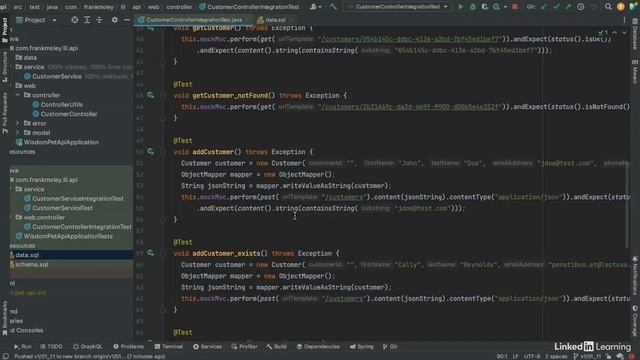The width and height of the screenshot is (640, 360).
Task: Run the CustomerControllerIntegrationTest configuration
Action: pyautogui.click(x=460, y=7)
